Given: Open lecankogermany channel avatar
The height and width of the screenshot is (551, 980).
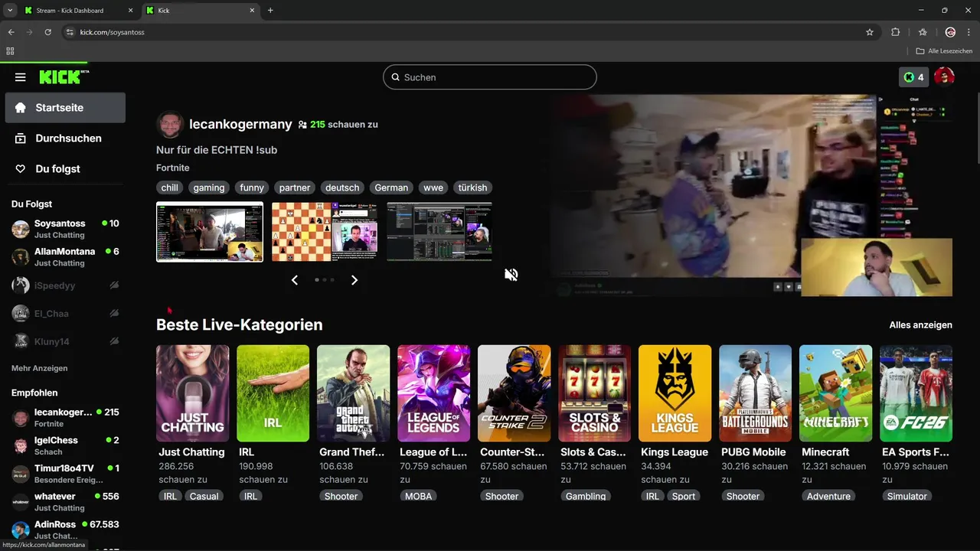Looking at the screenshot, I should [x=170, y=124].
